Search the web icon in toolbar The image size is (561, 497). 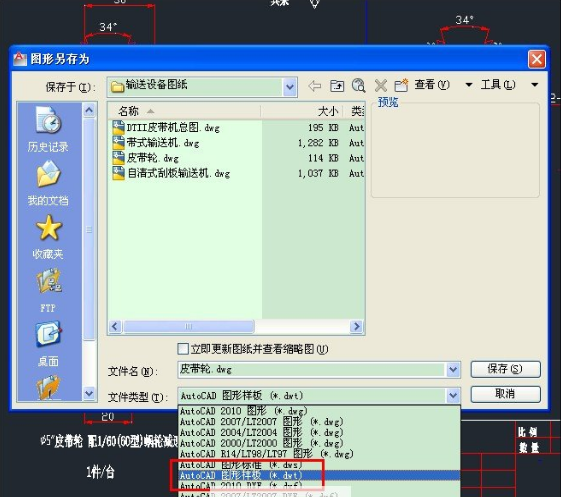(x=358, y=86)
